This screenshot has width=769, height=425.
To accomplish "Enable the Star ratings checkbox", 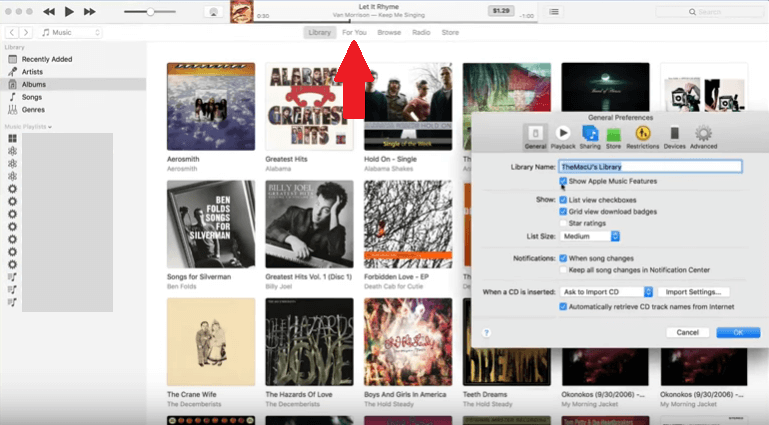I will click(563, 224).
